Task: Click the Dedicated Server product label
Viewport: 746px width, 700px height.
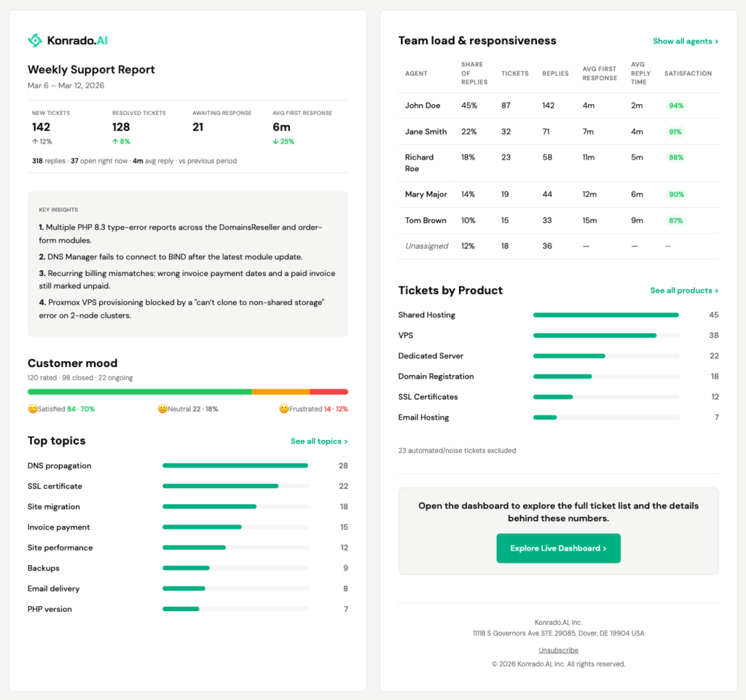Action: (431, 355)
